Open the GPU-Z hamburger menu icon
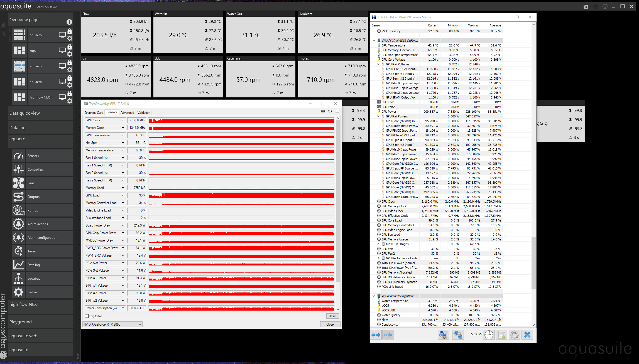Image resolution: width=639 pixels, height=364 pixels. point(337,111)
